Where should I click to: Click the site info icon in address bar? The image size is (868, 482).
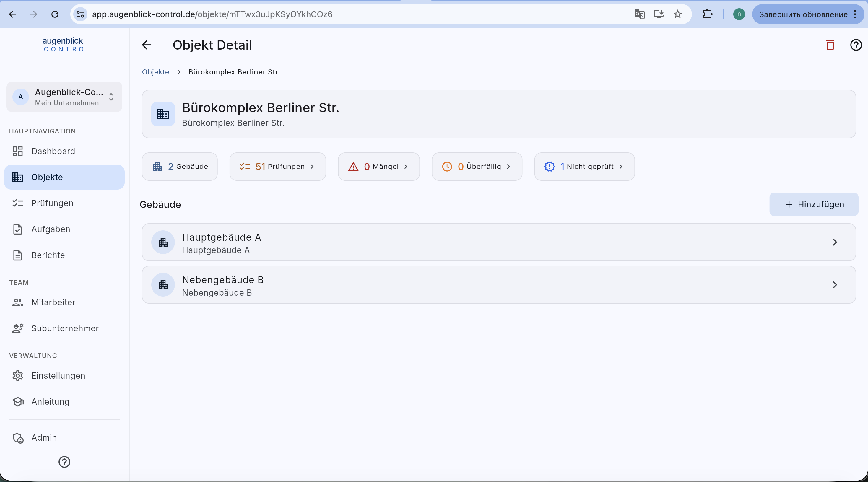click(x=80, y=14)
